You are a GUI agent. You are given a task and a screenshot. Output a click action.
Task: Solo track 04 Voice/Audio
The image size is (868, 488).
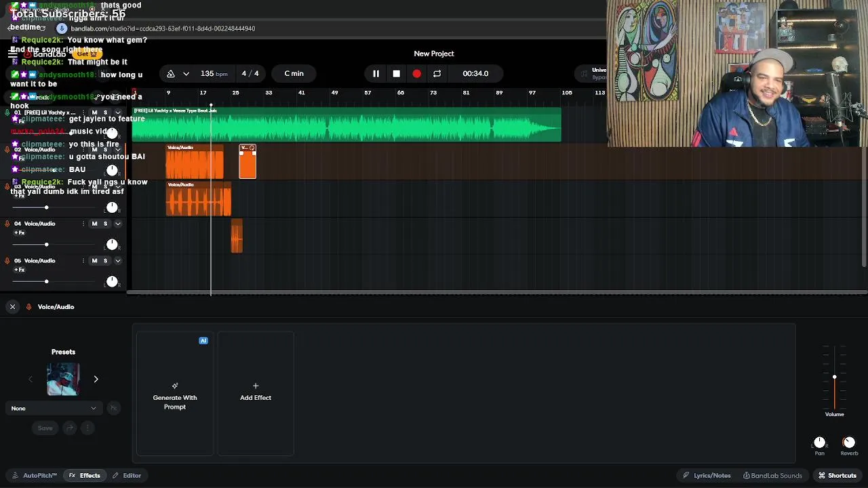(105, 224)
